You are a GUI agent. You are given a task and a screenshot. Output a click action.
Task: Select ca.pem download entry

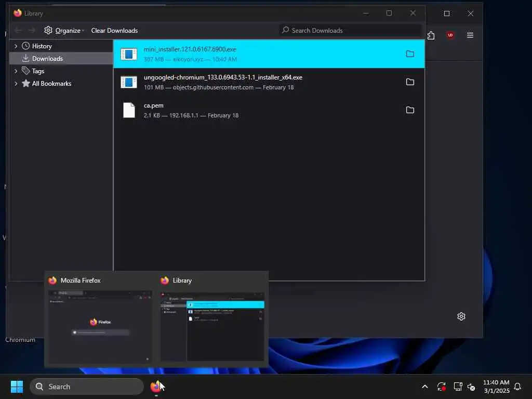269,110
